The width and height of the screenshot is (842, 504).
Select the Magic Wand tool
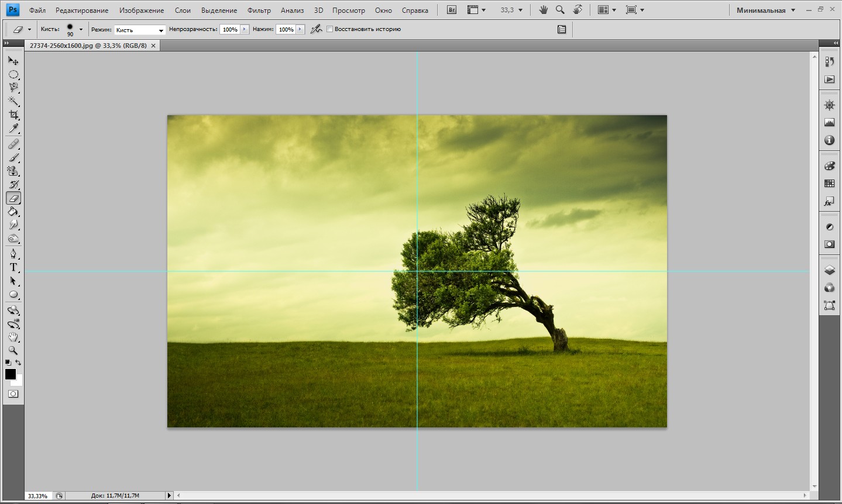13,101
